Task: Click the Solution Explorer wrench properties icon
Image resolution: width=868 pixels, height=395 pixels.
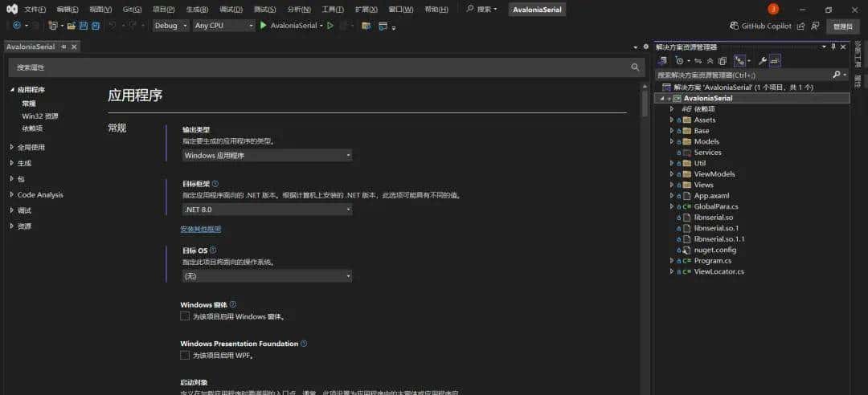Action: [x=762, y=60]
